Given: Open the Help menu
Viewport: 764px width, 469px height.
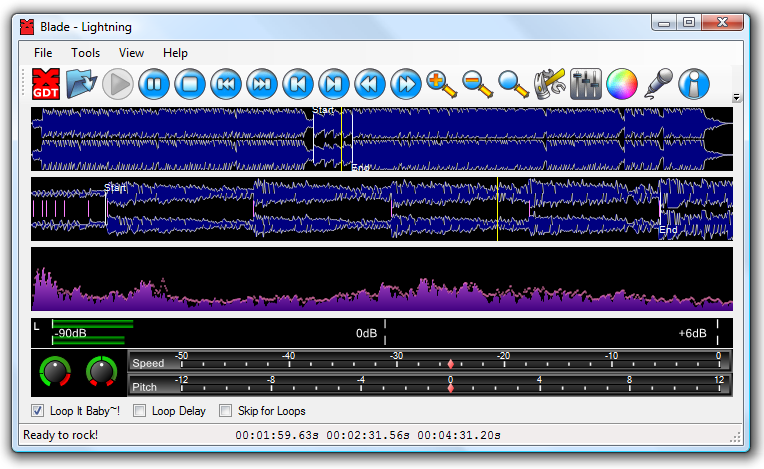Looking at the screenshot, I should [x=175, y=53].
